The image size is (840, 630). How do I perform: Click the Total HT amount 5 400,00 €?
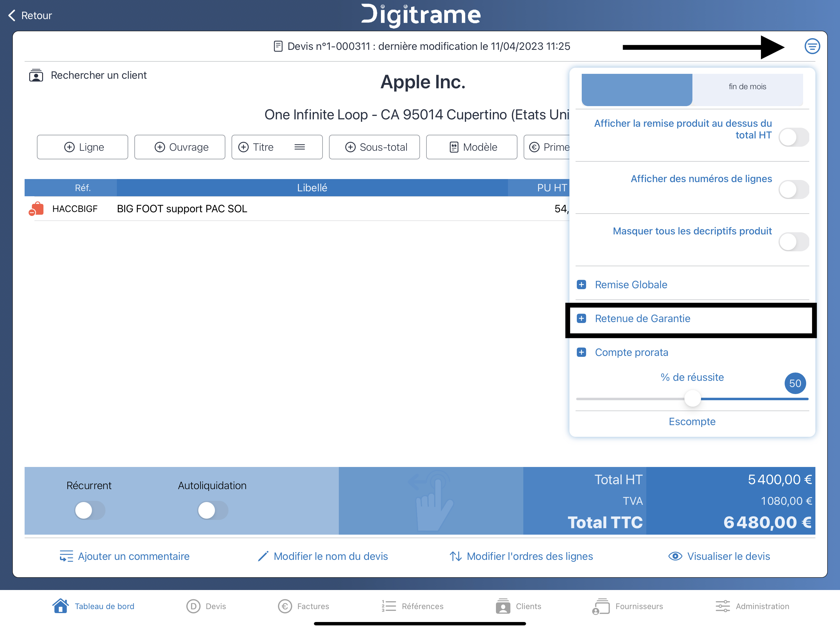tap(780, 480)
